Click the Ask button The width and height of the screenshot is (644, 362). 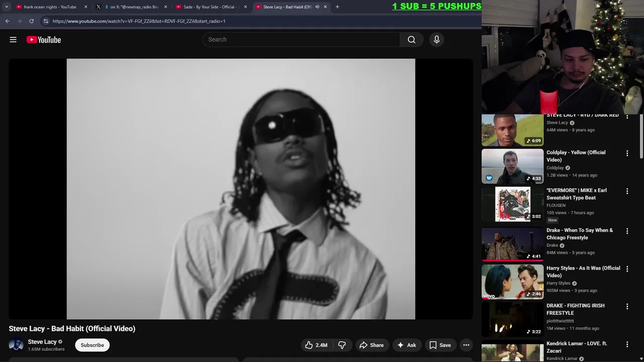tap(407, 345)
